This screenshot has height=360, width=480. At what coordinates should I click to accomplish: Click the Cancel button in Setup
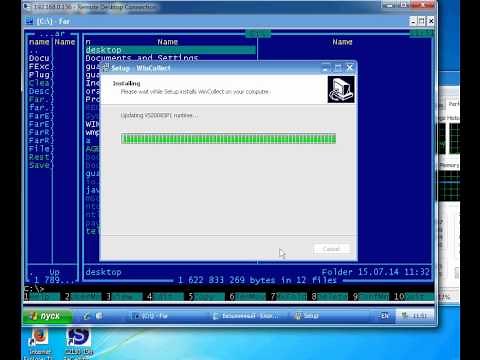pos(331,249)
